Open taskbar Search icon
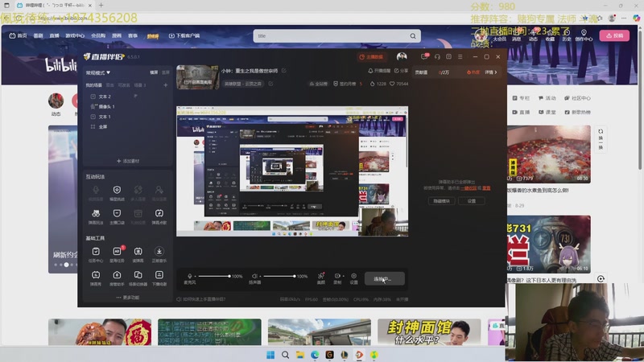This screenshot has width=644, height=362. click(285, 355)
